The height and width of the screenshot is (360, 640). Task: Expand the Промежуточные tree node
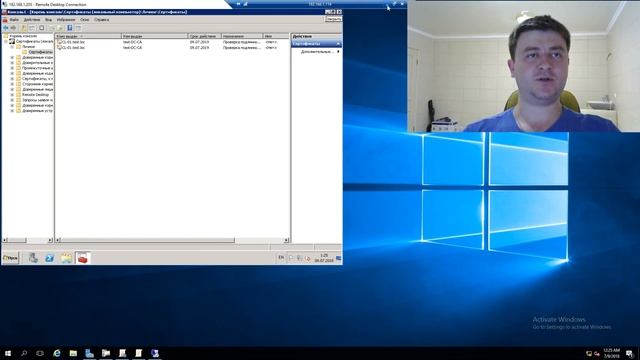pos(12,68)
